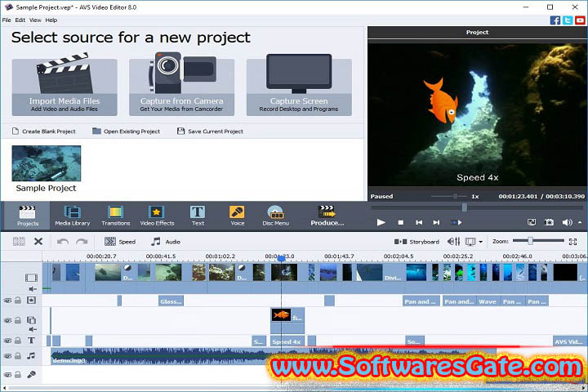Viewport: 588px width, 392px height.
Task: Open the Facebook page icon
Action: (555, 20)
